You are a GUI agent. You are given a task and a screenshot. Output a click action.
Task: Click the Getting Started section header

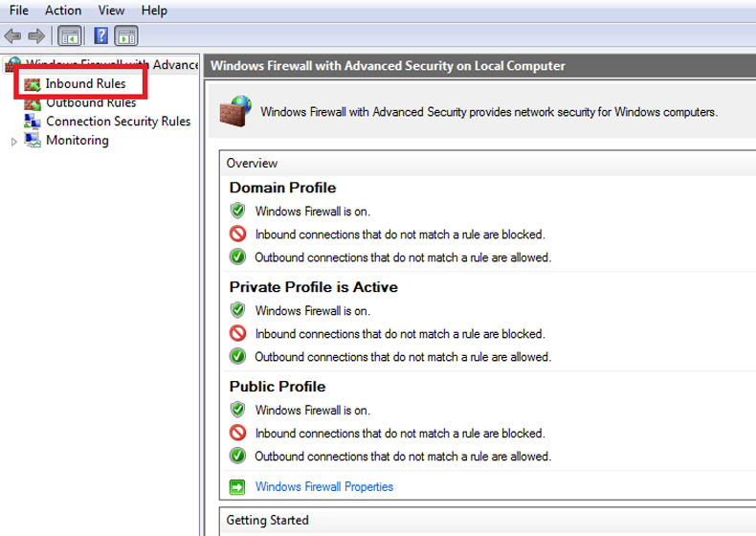coord(267,521)
